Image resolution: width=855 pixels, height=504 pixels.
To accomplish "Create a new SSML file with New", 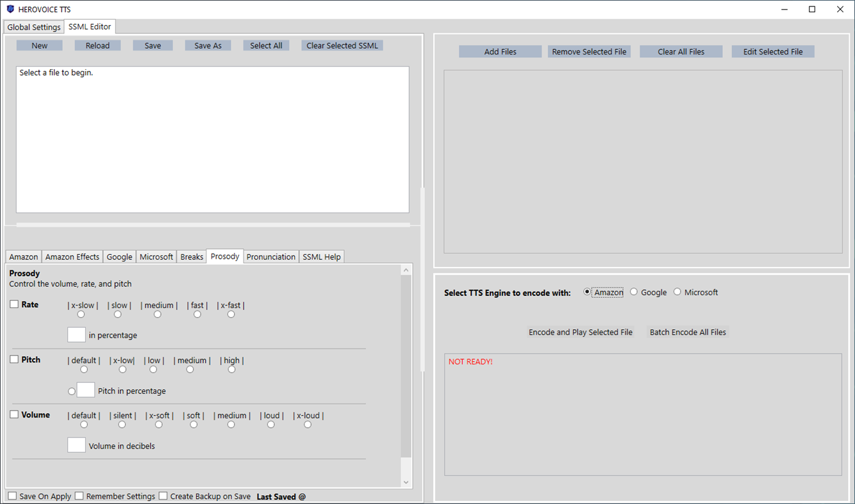I will (39, 45).
